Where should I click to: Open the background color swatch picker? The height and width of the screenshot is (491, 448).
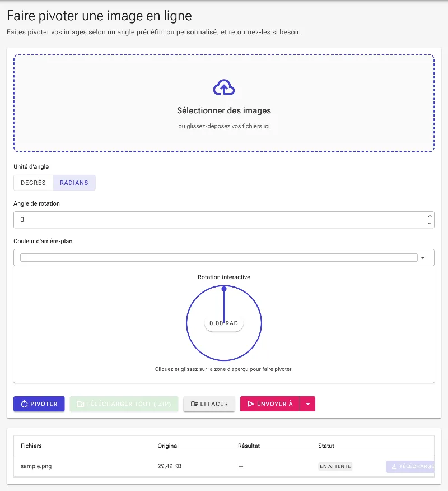tap(219, 257)
